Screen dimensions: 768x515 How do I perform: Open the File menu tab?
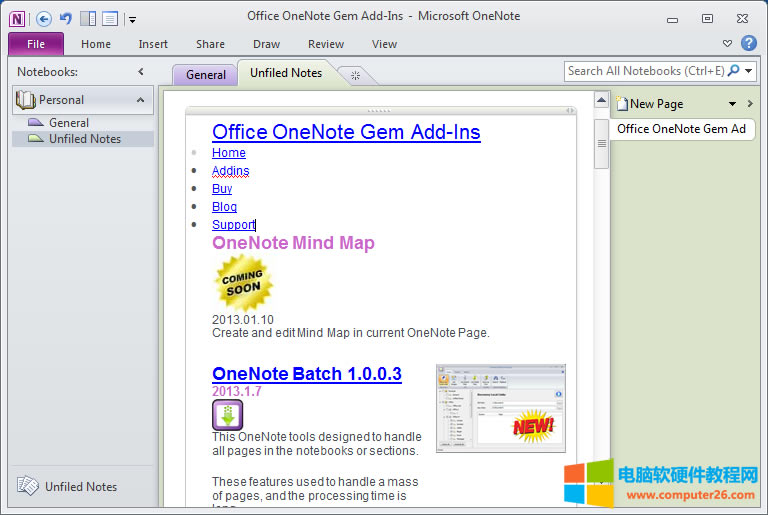(x=36, y=44)
